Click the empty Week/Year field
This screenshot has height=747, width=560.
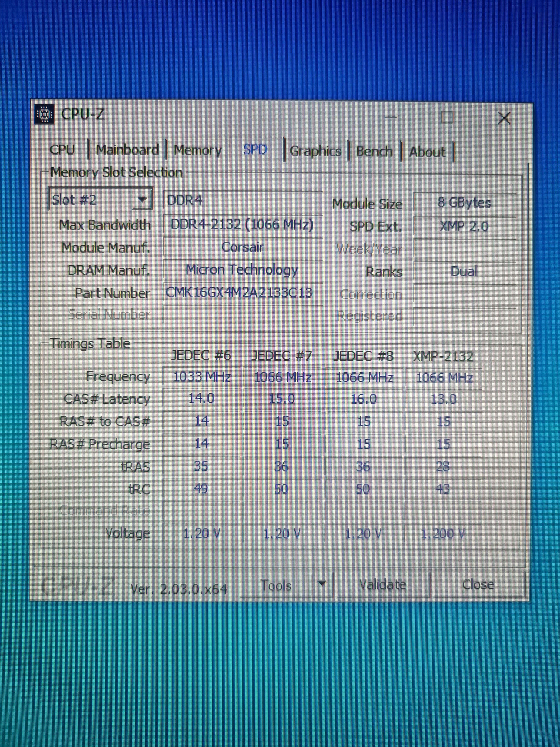[x=464, y=249]
